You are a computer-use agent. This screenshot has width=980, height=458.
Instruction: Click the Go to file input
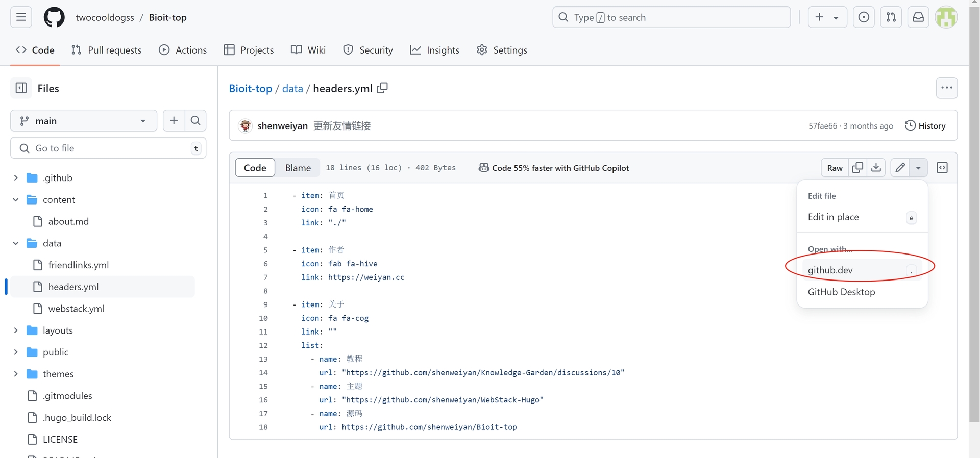[x=108, y=148]
